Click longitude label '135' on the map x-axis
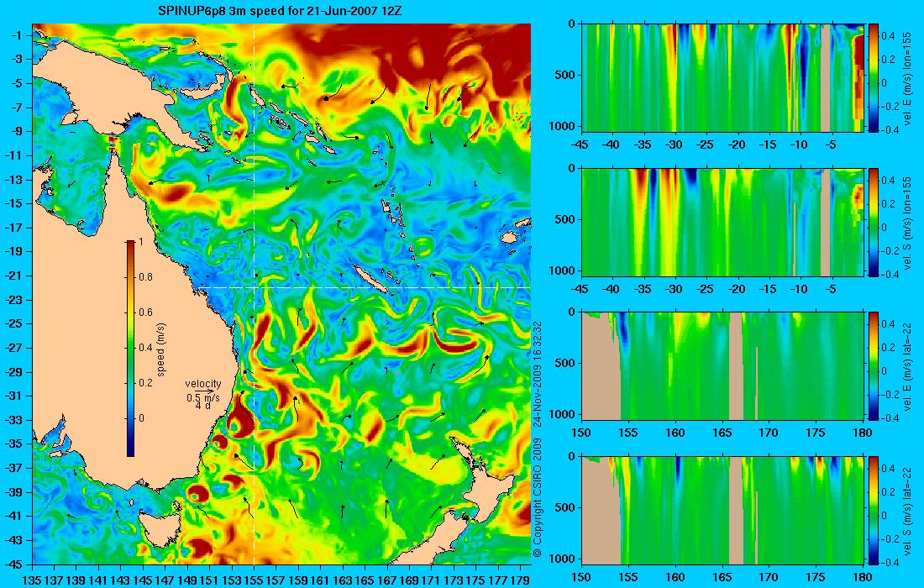This screenshot has height=588, width=924. (32, 580)
